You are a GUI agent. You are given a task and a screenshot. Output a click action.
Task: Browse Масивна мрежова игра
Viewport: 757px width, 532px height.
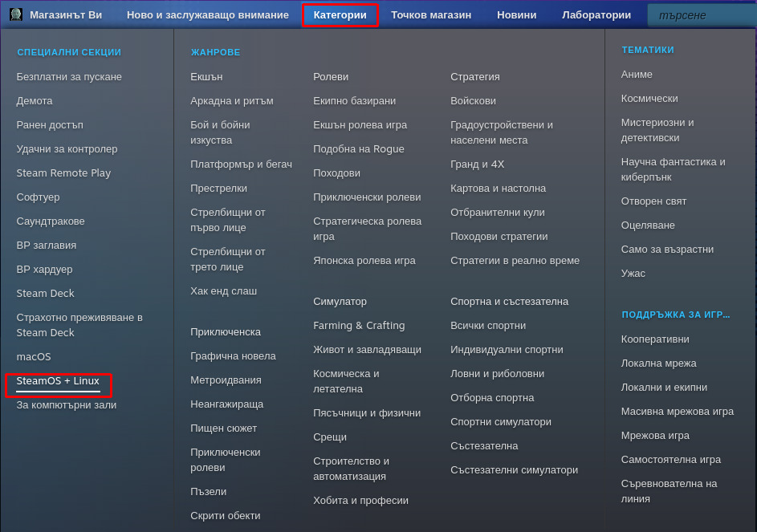tap(678, 412)
